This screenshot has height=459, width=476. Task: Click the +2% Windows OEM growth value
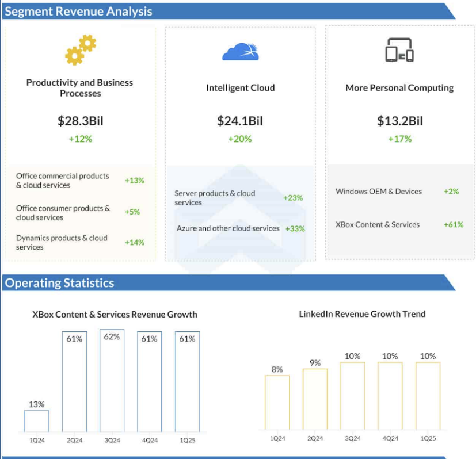coord(451,192)
